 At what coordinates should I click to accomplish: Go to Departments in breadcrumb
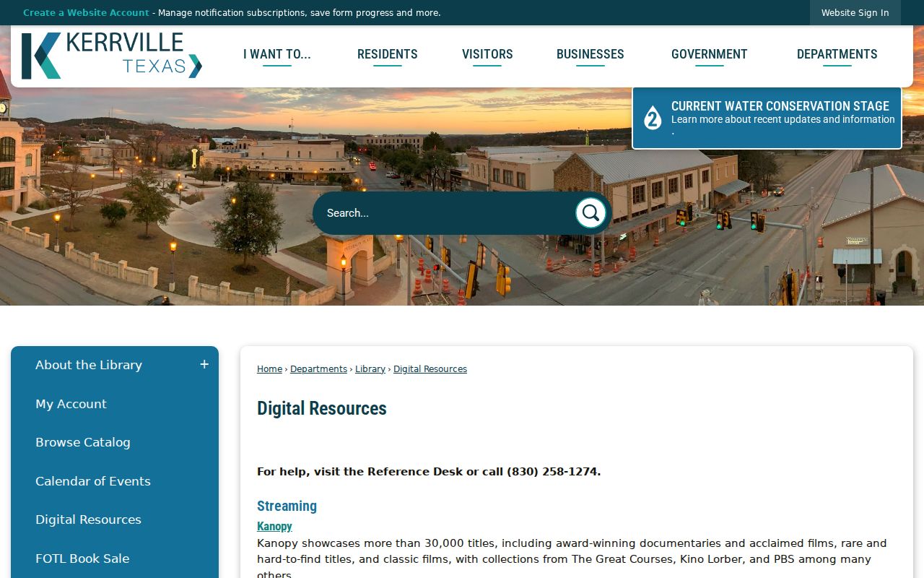pos(318,369)
